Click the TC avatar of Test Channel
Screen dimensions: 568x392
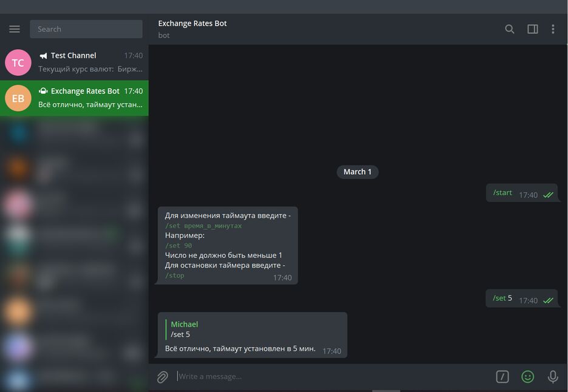18,63
